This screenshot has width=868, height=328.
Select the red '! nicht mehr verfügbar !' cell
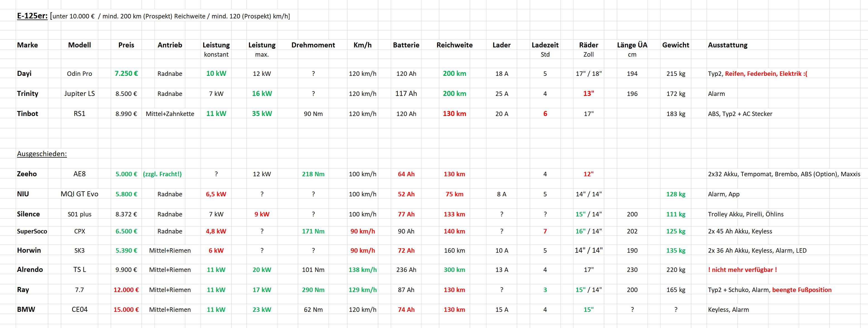742,270
